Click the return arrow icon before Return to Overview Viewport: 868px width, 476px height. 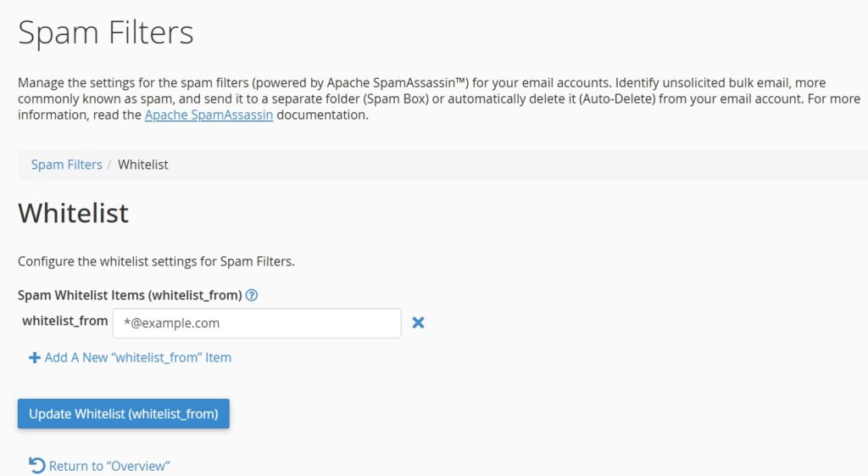point(37,465)
